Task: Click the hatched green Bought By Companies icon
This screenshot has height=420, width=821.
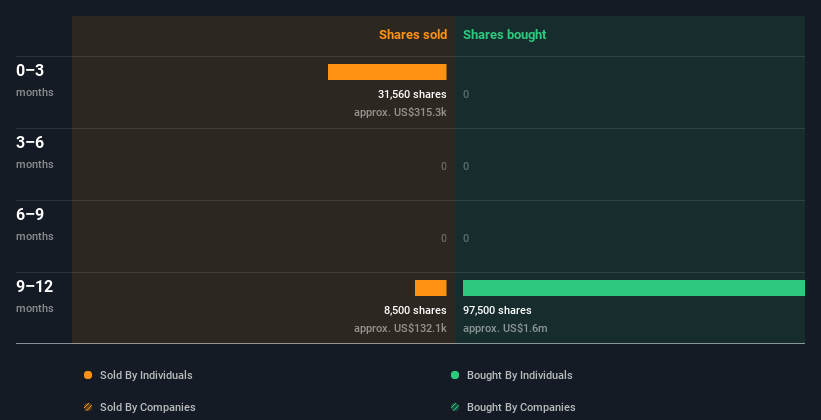Action: (455, 407)
